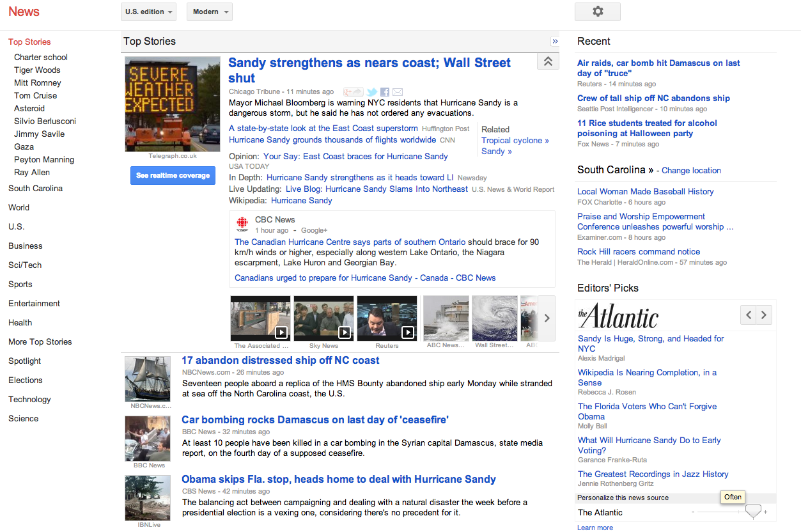Email the Sandy story via envelope icon
The width and height of the screenshot is (801, 532).
[x=398, y=92]
